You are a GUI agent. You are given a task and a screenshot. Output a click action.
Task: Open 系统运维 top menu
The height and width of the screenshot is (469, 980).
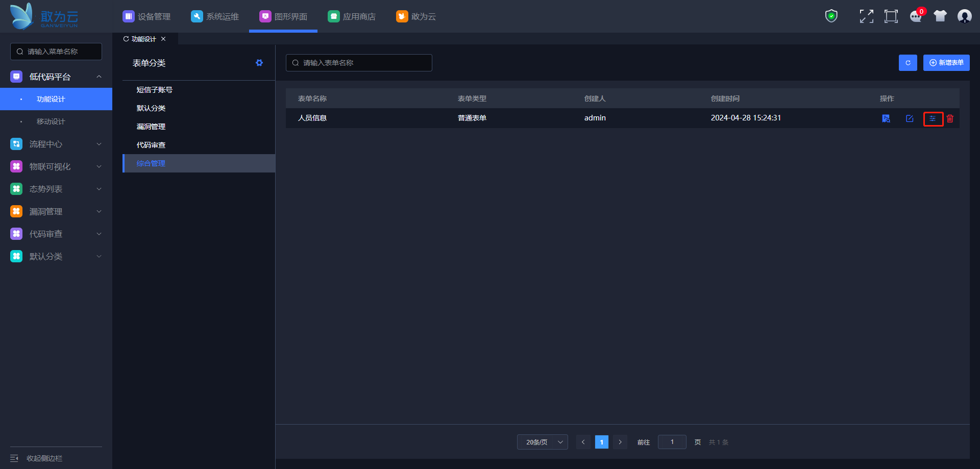[x=215, y=16]
